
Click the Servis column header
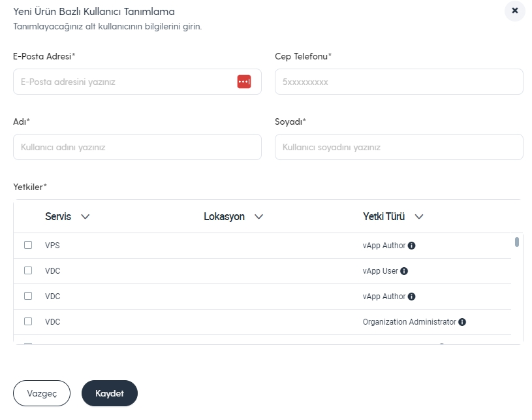click(x=58, y=216)
